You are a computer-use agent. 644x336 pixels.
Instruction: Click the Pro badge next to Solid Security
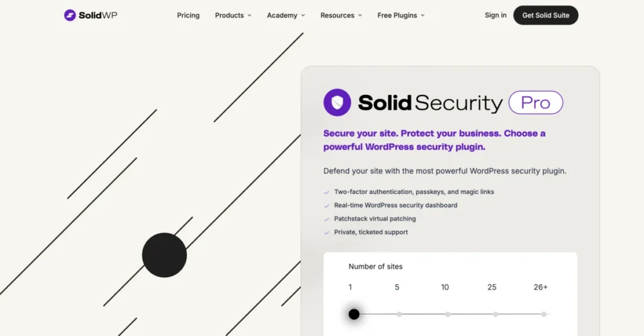tap(535, 103)
